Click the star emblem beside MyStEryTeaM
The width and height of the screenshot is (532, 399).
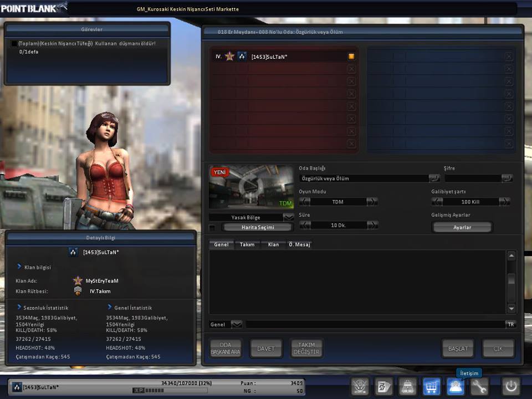(78, 280)
